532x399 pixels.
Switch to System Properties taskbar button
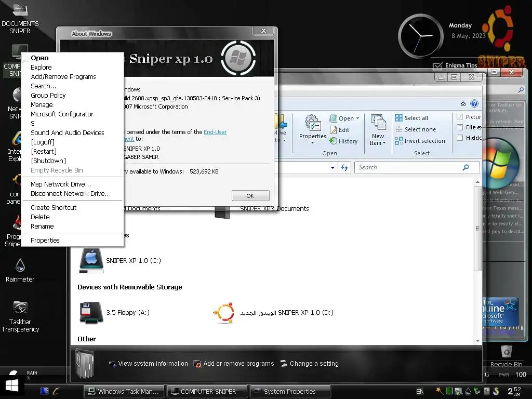[x=290, y=391]
